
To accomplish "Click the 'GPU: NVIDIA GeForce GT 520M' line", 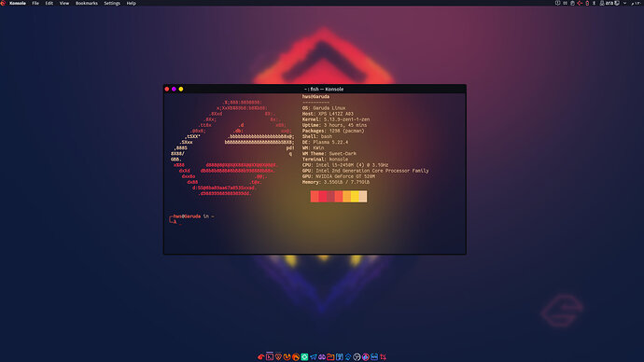I will coord(339,176).
